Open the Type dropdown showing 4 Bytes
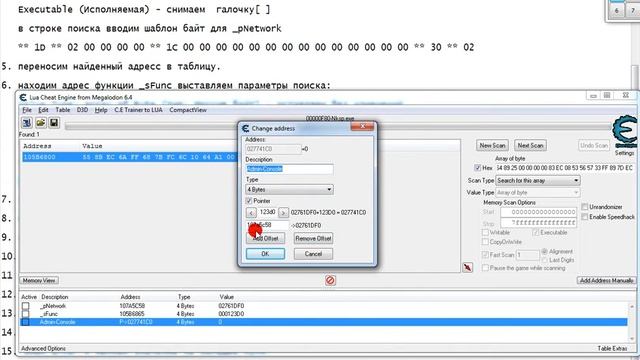Screen dimensions: 640x360 (x=289, y=190)
